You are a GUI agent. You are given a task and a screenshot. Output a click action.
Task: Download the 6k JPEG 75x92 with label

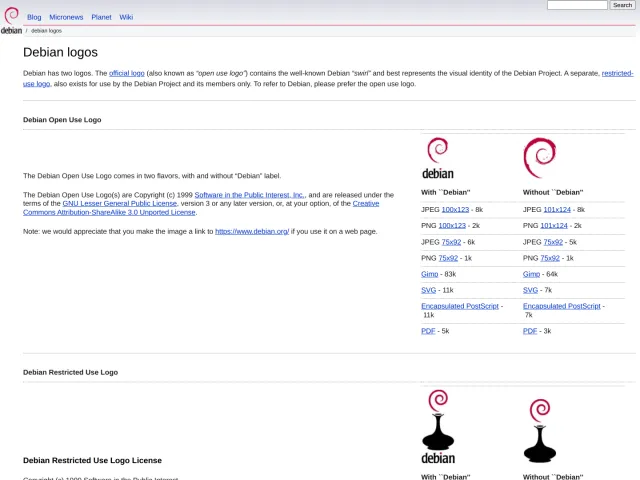pos(451,242)
